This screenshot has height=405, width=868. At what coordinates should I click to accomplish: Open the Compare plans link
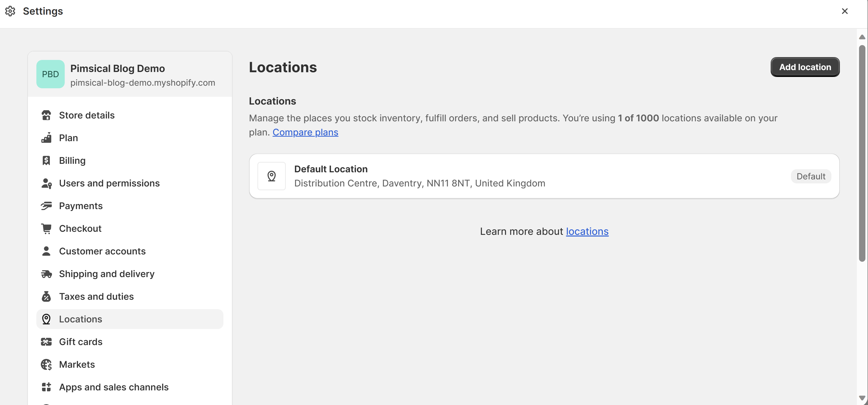pos(305,132)
